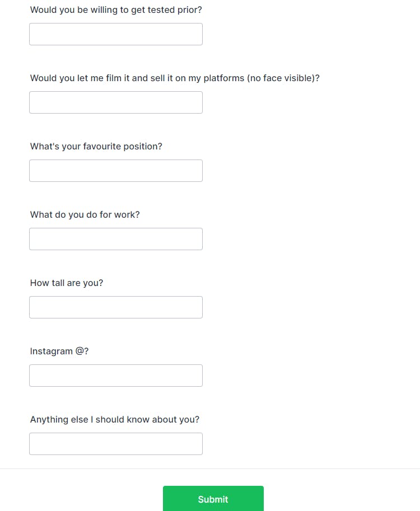This screenshot has height=511, width=420.
Task: Click the 'What do you do for work?' input
Action: (x=115, y=239)
